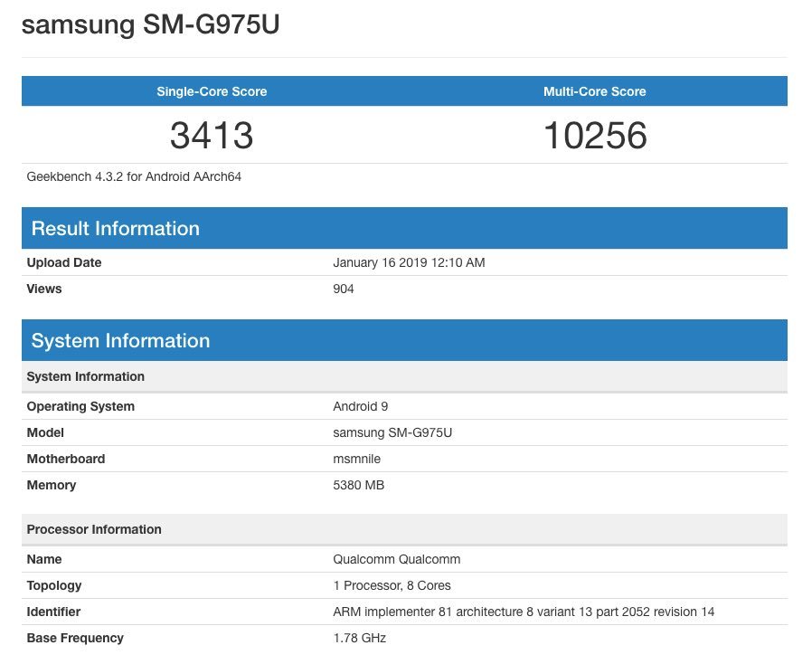Click the Memory value 5380 MB
This screenshot has width=812, height=664.
click(x=358, y=485)
